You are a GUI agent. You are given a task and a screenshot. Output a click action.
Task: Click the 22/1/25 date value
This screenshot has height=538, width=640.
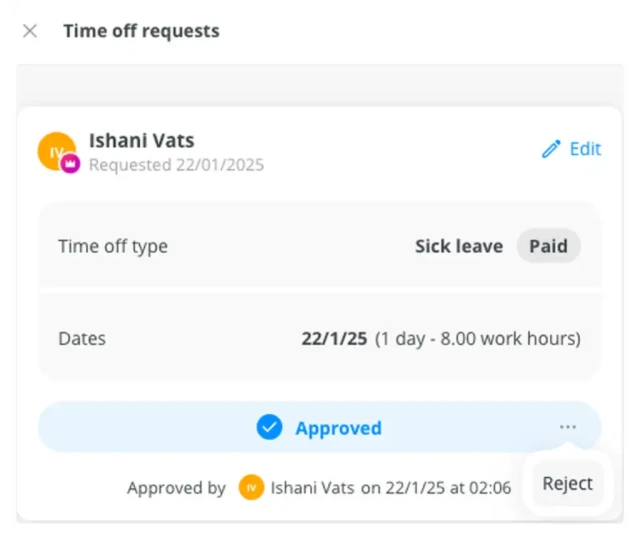tap(334, 338)
